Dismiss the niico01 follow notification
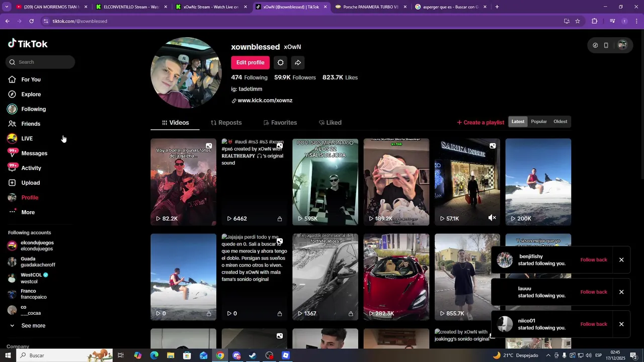Viewport: 644px width, 362px height. coord(621,324)
